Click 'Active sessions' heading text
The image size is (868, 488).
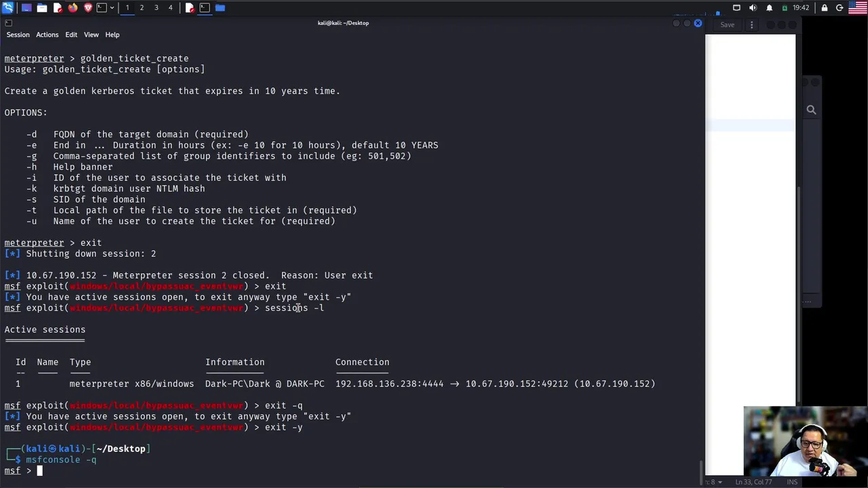45,329
